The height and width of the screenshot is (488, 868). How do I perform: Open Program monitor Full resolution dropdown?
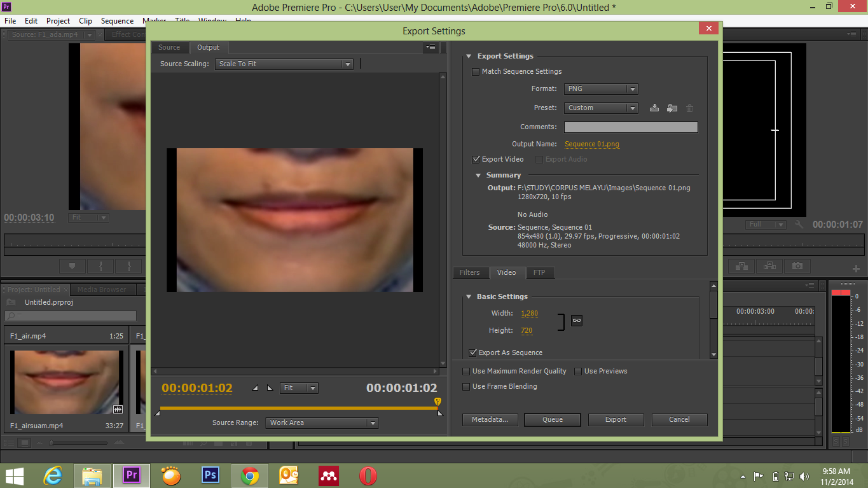[x=766, y=225]
